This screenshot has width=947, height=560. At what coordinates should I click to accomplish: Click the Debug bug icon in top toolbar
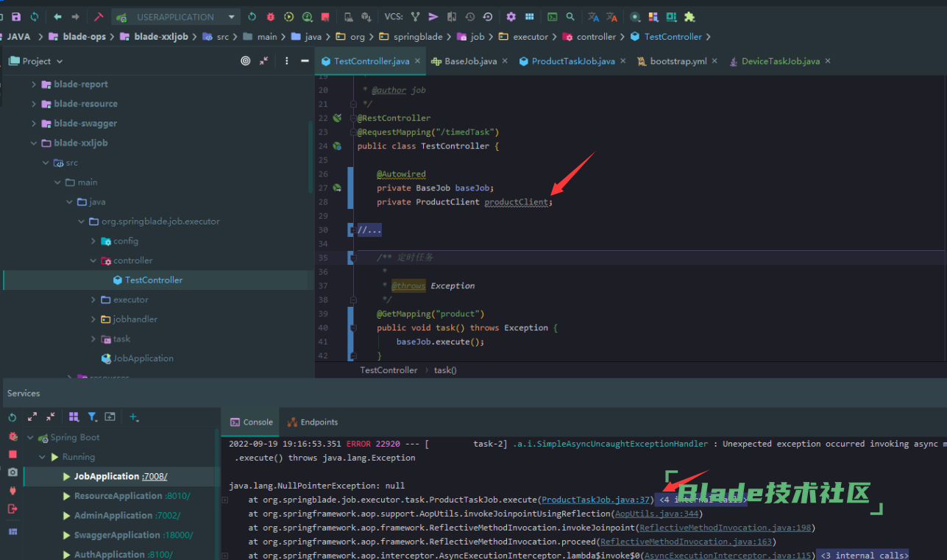point(271,16)
